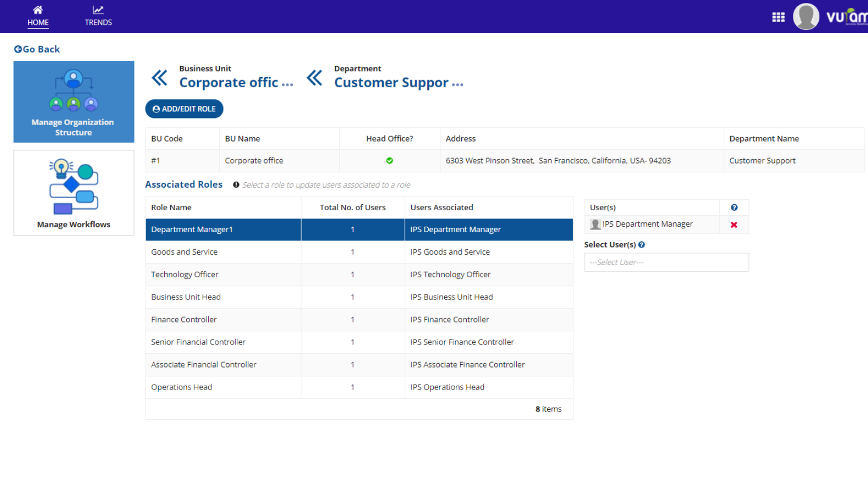The height and width of the screenshot is (481, 868).
Task: Click the user profile avatar
Action: tap(806, 16)
